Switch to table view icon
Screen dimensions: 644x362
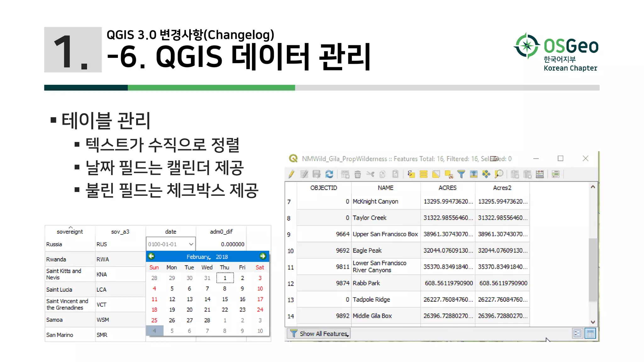[x=590, y=333]
